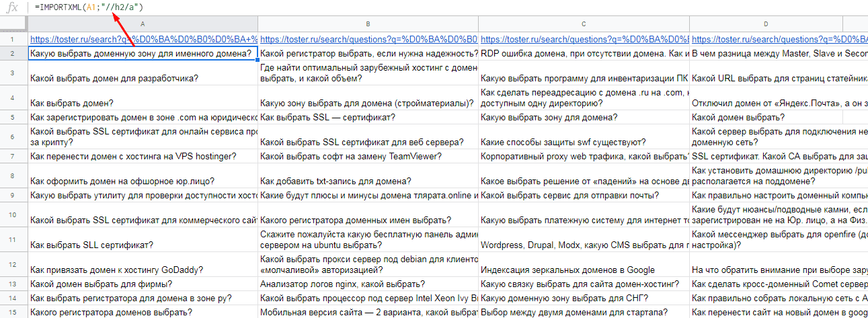Select cell 'Какой выбрать сервис для отправки почты?'
868x318 pixels.
point(584,196)
